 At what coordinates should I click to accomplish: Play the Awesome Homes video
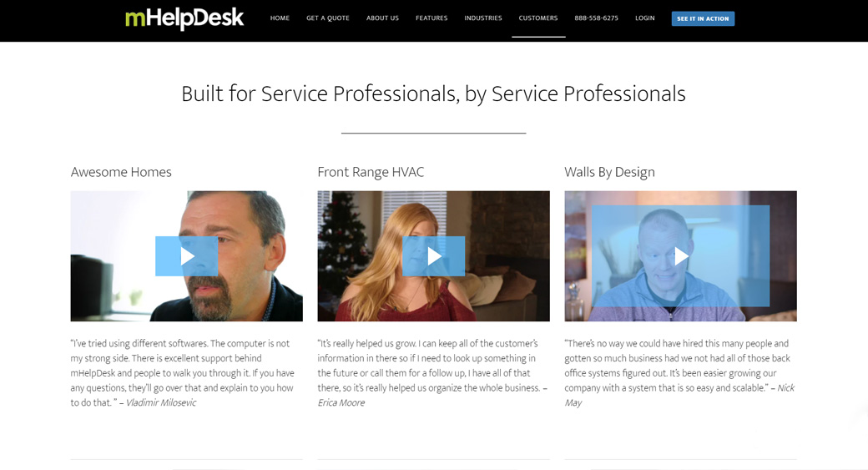(x=186, y=256)
